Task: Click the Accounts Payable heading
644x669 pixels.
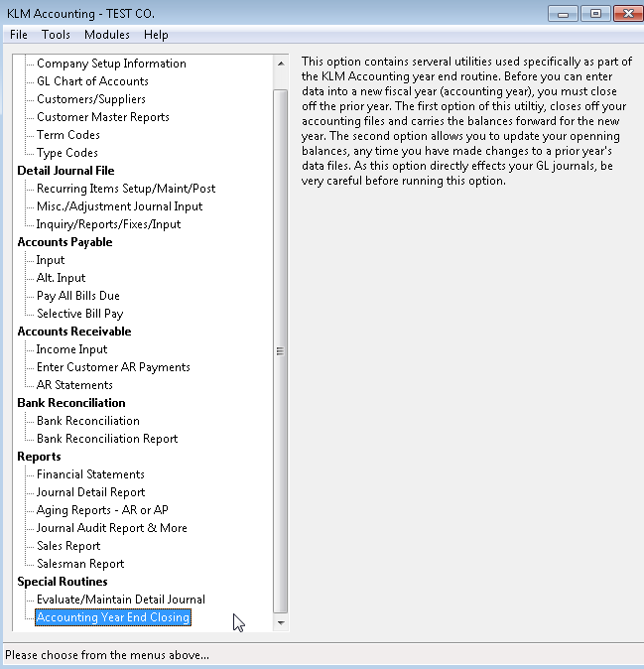Action: pos(64,242)
